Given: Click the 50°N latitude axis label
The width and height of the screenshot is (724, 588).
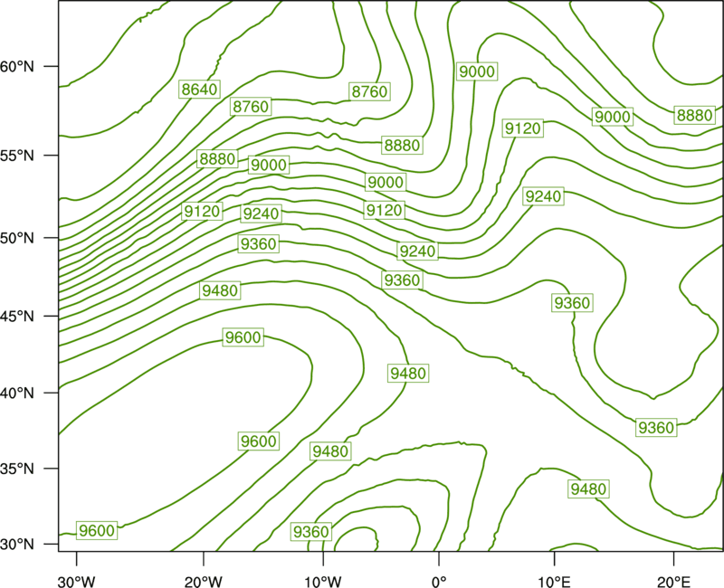Looking at the screenshot, I should coord(17,238).
